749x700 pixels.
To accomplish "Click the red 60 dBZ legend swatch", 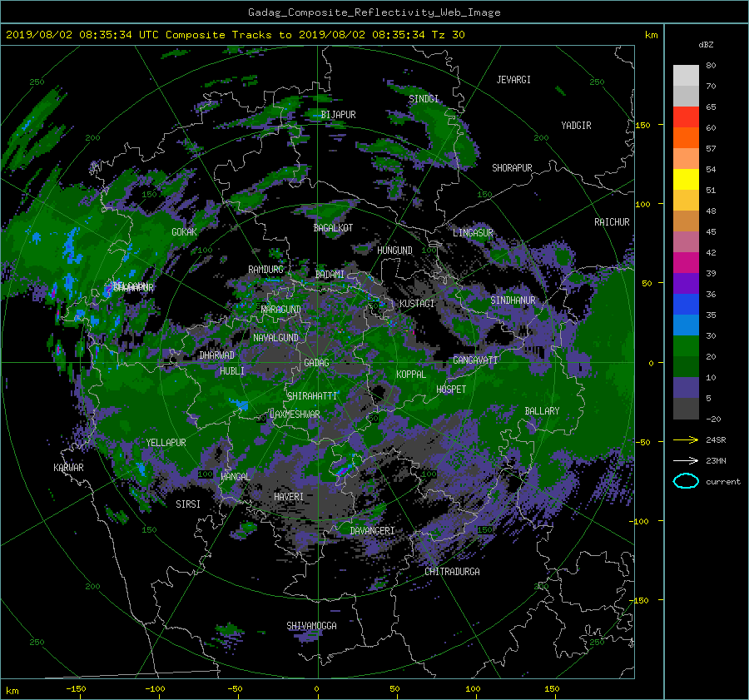I will click(x=686, y=117).
